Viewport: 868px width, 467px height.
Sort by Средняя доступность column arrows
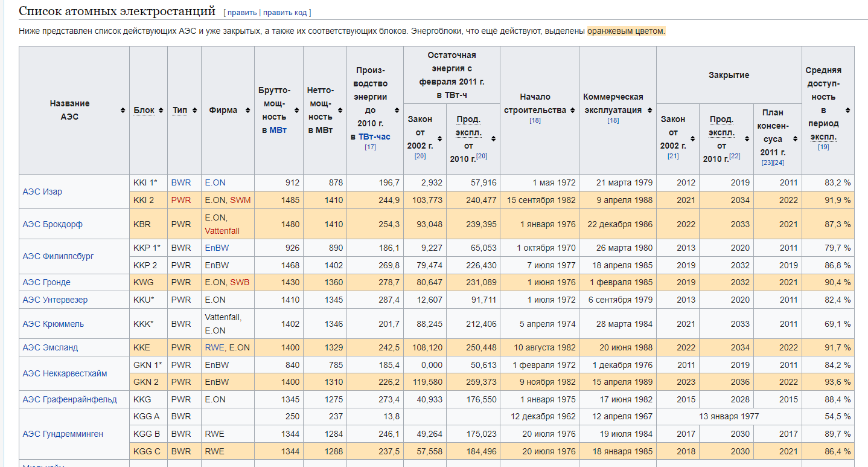pos(847,111)
